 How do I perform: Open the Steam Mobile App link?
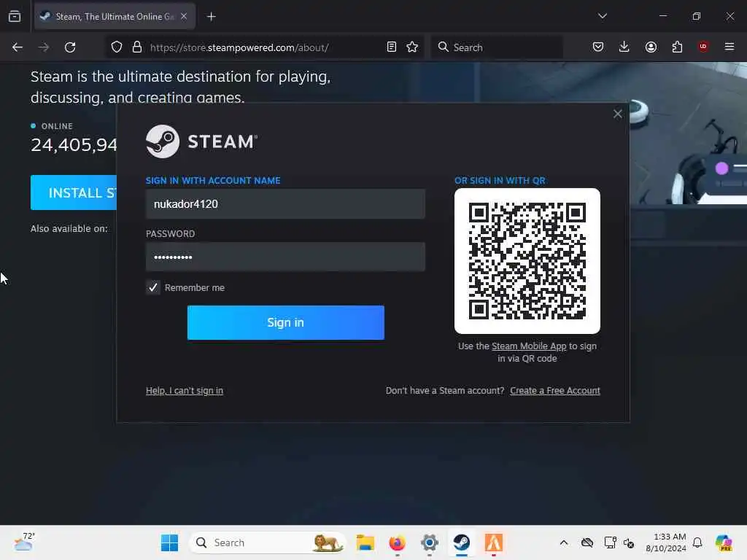click(x=529, y=346)
